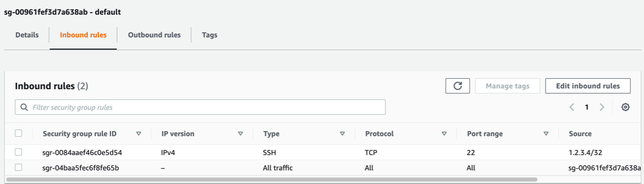Go to next page of rules
This screenshot has width=644, height=184.
pyautogui.click(x=602, y=107)
